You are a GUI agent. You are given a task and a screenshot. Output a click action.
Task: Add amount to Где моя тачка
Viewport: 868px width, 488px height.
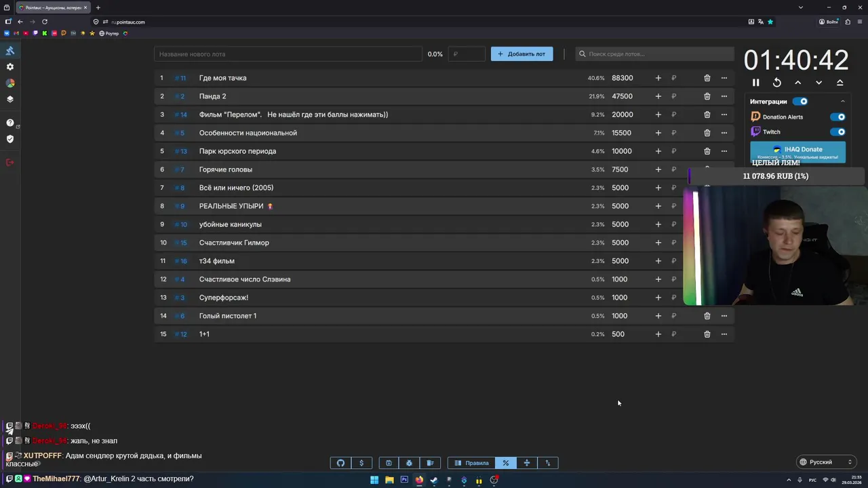tap(658, 78)
